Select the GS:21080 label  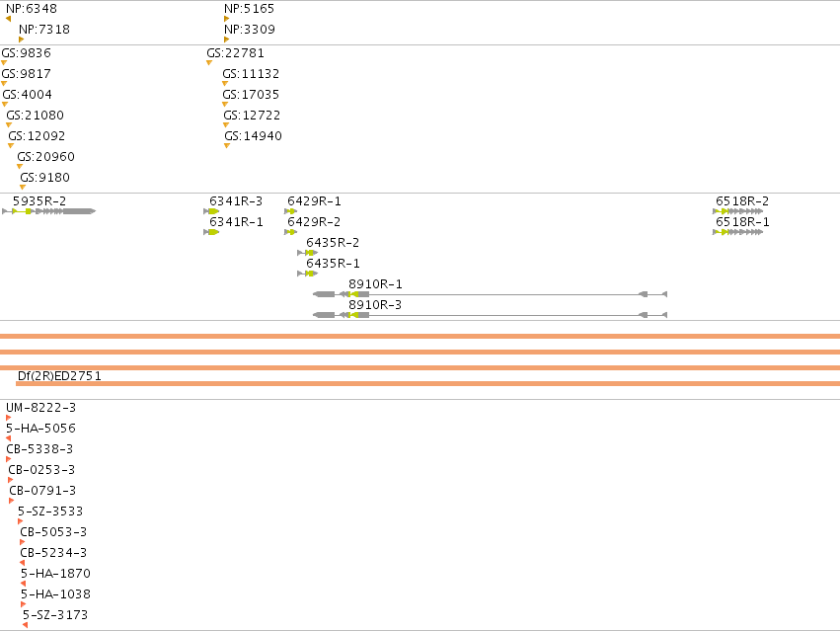click(x=35, y=116)
